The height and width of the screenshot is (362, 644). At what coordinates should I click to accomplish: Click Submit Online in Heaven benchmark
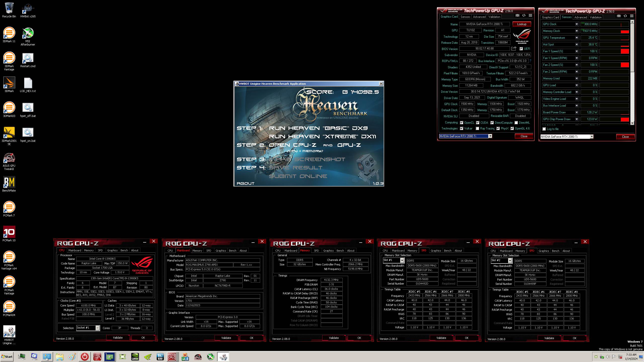[x=298, y=176]
